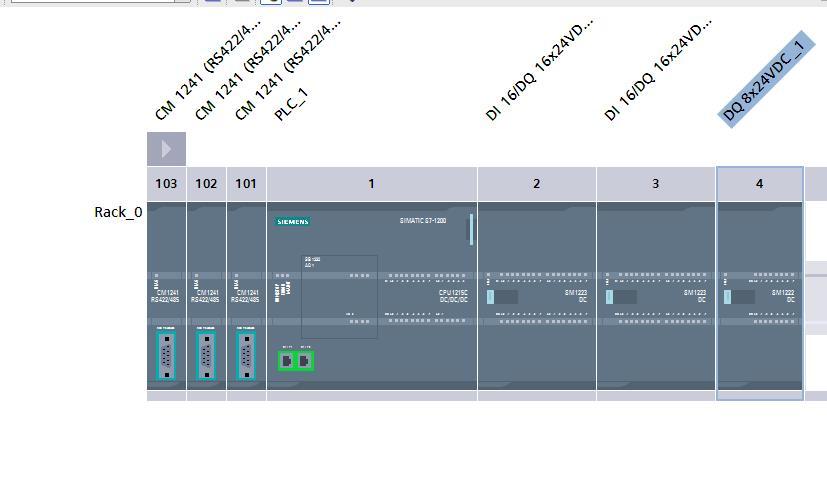Click the right green PROFINET port on the CPU

tap(304, 361)
